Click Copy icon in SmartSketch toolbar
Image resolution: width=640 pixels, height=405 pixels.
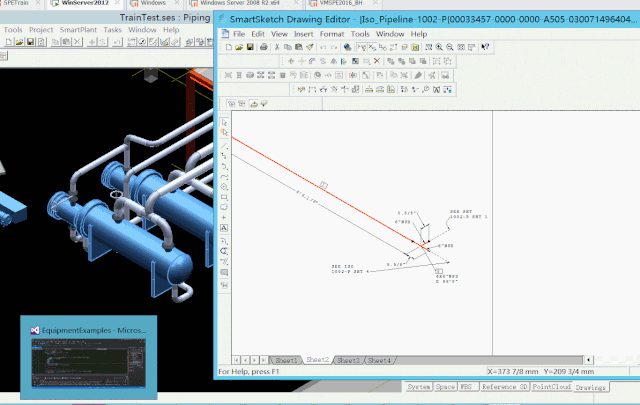(288, 47)
